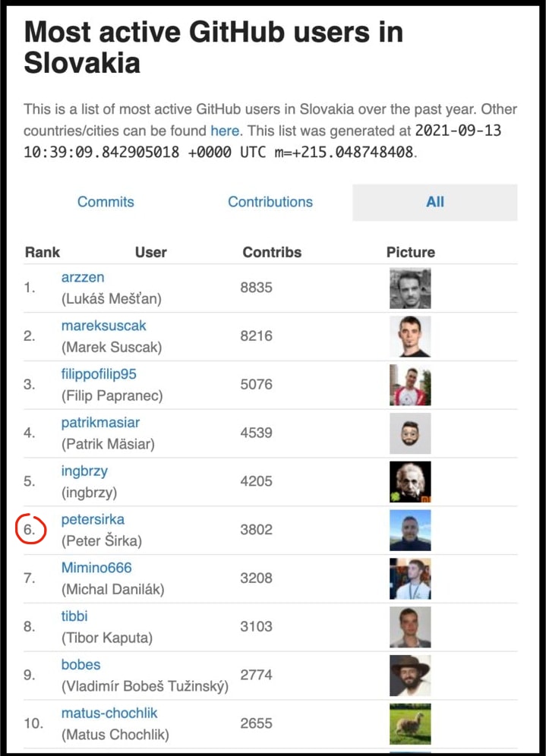Select the ingbrzy username link
546x756 pixels.
click(x=84, y=471)
